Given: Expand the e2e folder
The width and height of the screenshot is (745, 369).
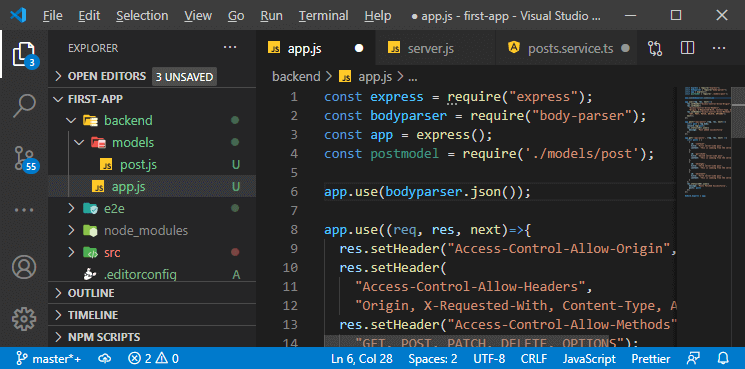Looking at the screenshot, I should click(x=152, y=208).
